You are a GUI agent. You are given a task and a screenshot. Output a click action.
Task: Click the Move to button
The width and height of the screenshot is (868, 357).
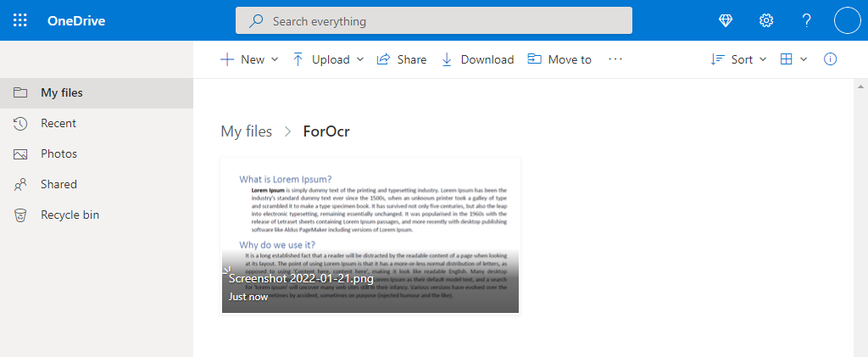559,59
